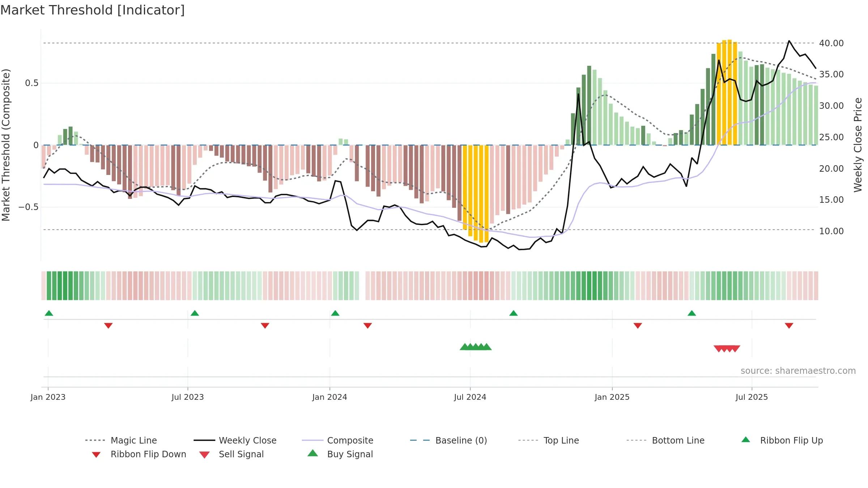The width and height of the screenshot is (868, 488).
Task: Click ribbon flip up marker near Apr 2025
Action: (692, 313)
